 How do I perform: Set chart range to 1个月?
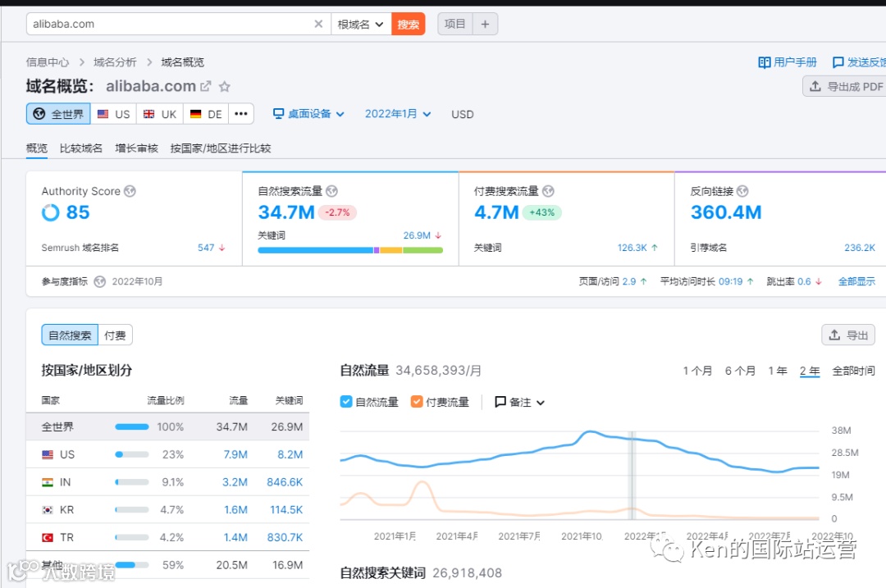click(x=697, y=371)
